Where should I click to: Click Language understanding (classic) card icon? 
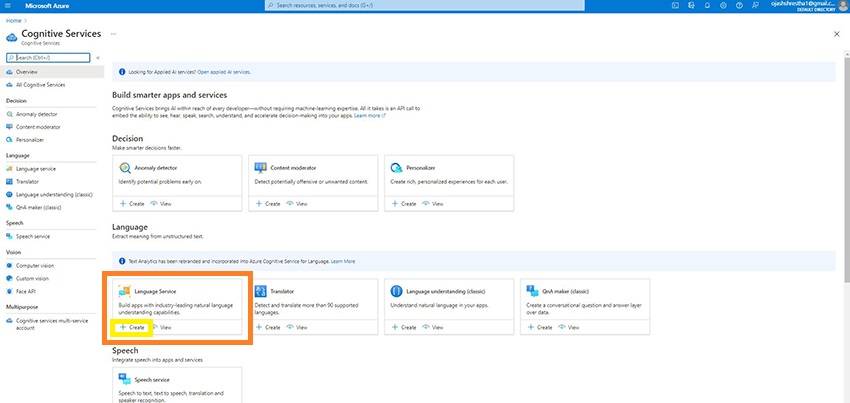pyautogui.click(x=396, y=291)
